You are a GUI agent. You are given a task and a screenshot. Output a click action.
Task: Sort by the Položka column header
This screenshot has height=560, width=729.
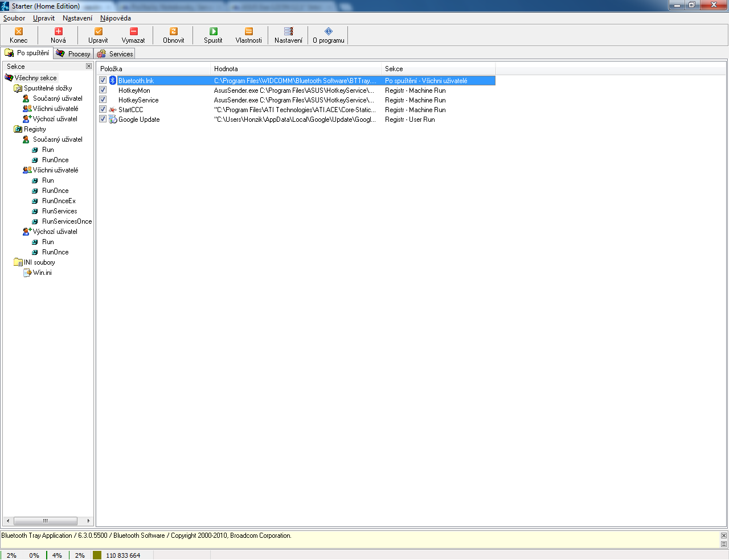pos(153,69)
